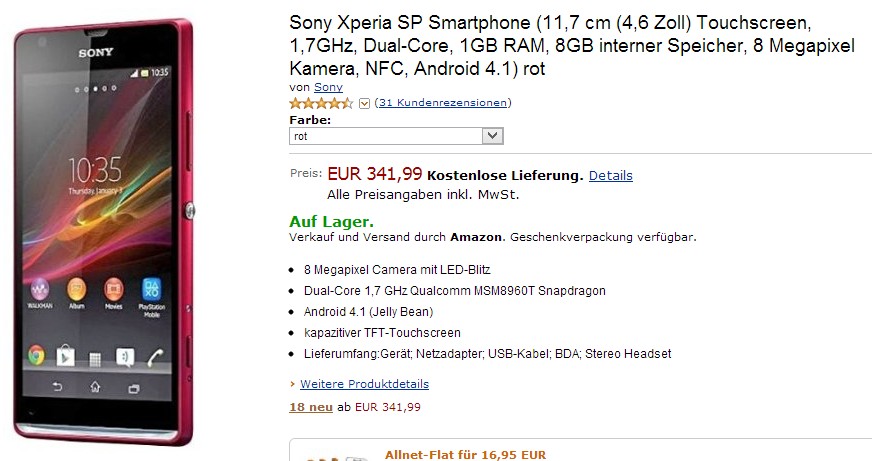Click the recent apps icon on phone

(x=133, y=387)
